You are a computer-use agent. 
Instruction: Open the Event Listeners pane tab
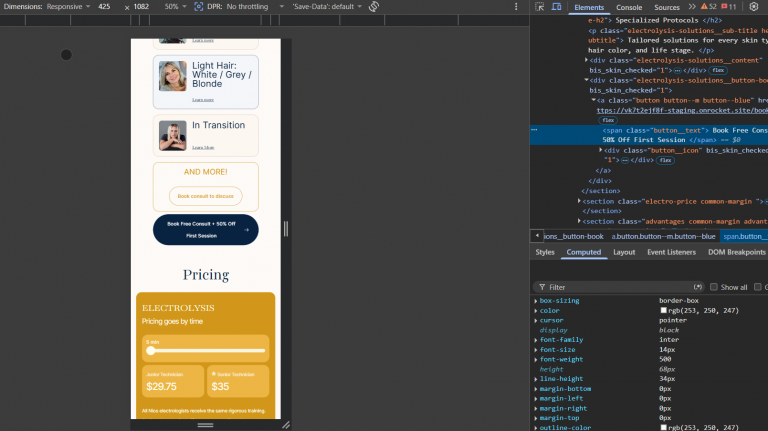point(671,252)
